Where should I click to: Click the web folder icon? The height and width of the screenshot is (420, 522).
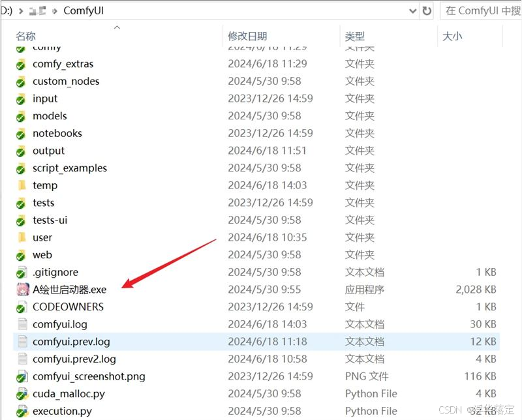click(x=22, y=255)
